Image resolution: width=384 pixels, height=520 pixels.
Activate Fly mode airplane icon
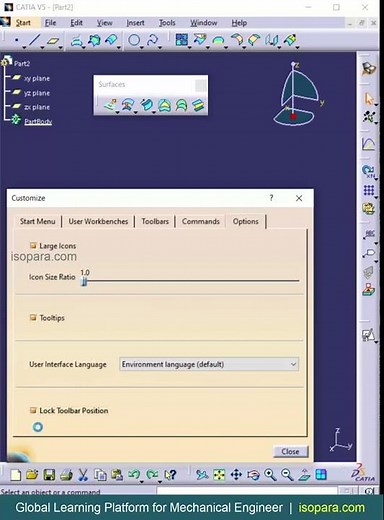pyautogui.click(x=202, y=475)
